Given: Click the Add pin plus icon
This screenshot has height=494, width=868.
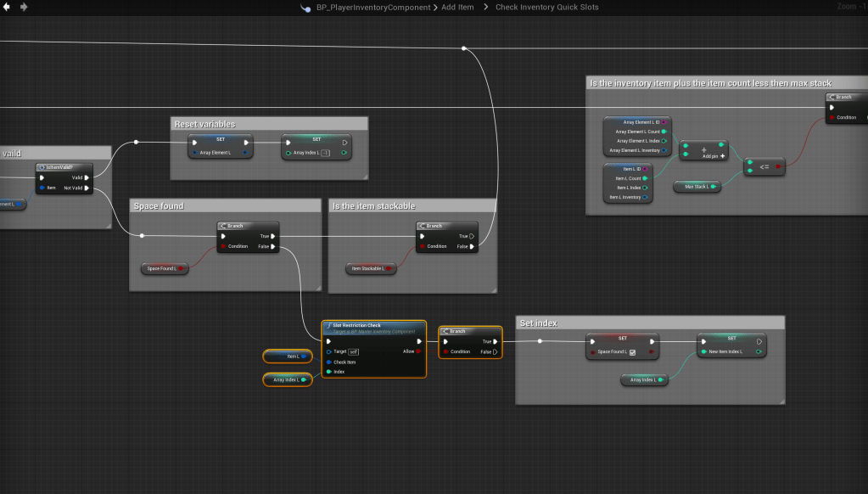Looking at the screenshot, I should [722, 157].
